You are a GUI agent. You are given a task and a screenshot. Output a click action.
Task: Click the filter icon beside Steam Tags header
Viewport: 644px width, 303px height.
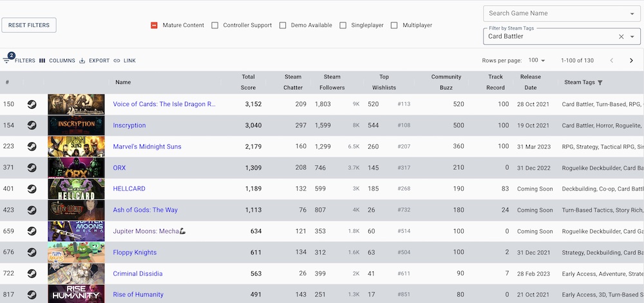point(600,82)
